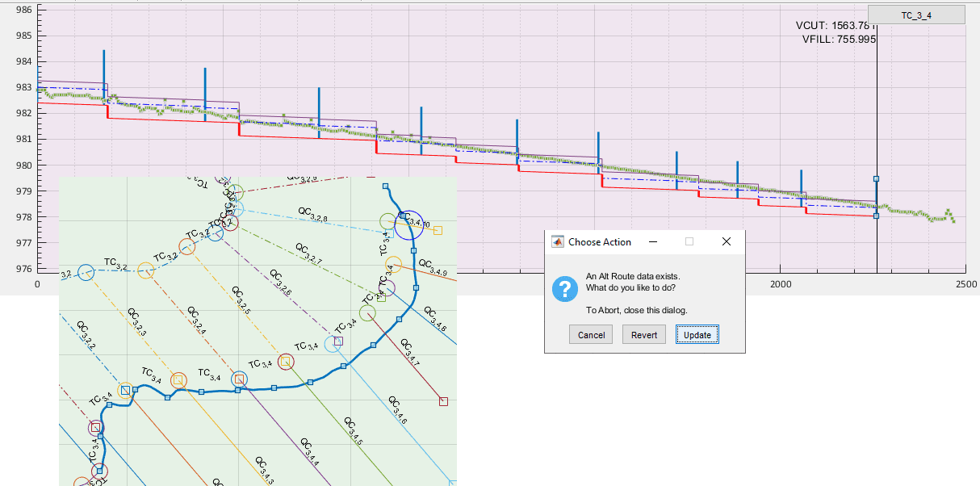Click the Update button in the dialog
Viewport: 980px width, 486px height.
coord(697,335)
